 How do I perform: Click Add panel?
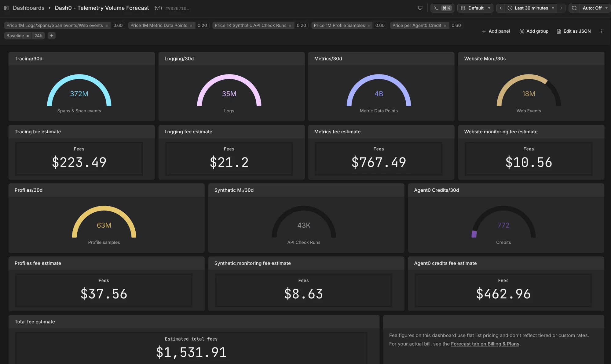coord(496,31)
